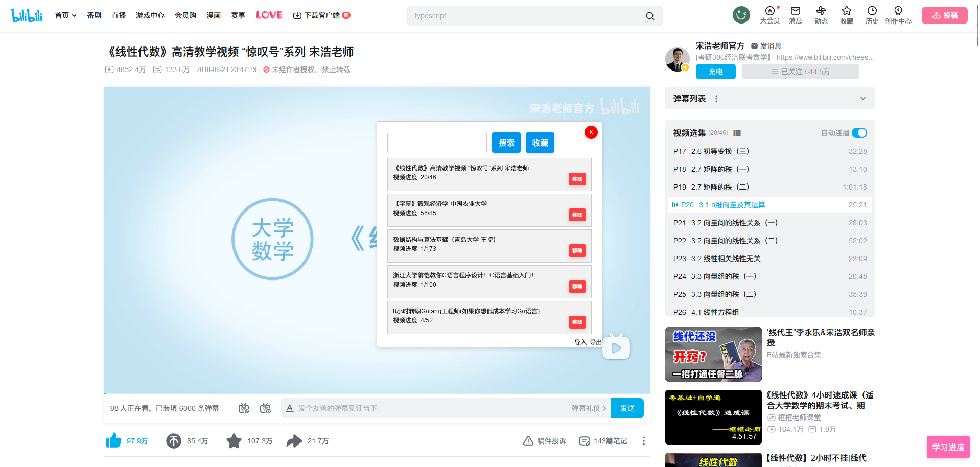Viewport: 980px width, 467px height.
Task: Click the coin icon 85.4万
Action: pos(174,441)
